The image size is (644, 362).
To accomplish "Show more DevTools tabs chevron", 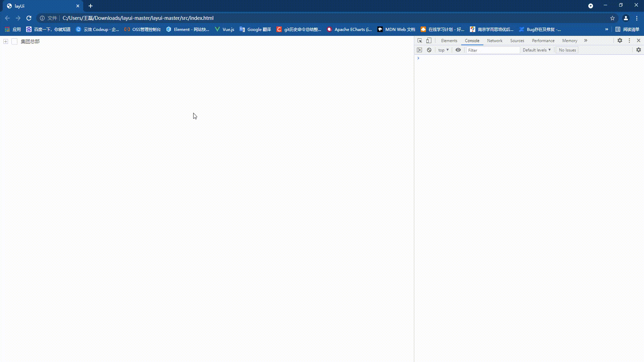I will (586, 40).
